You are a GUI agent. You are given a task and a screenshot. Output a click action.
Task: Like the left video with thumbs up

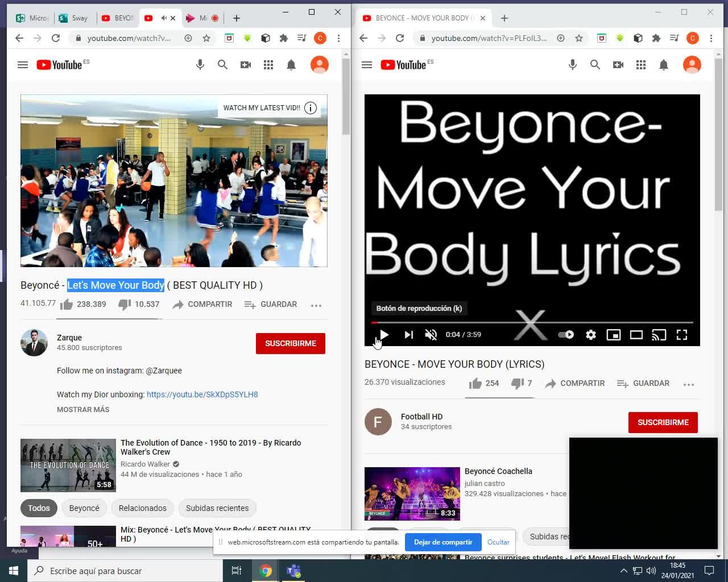[x=67, y=305]
